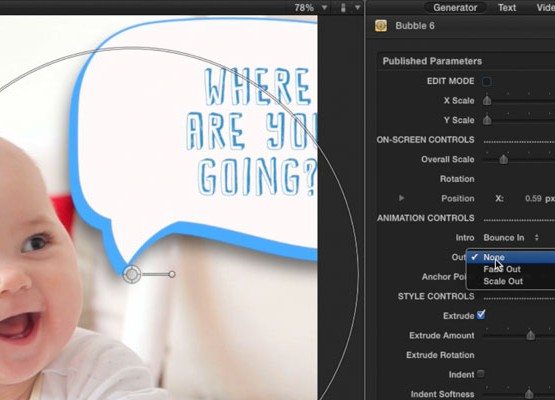Viewport: 555px width, 400px height.
Task: Toggle the EDIT MODE checkbox
Action: [487, 81]
